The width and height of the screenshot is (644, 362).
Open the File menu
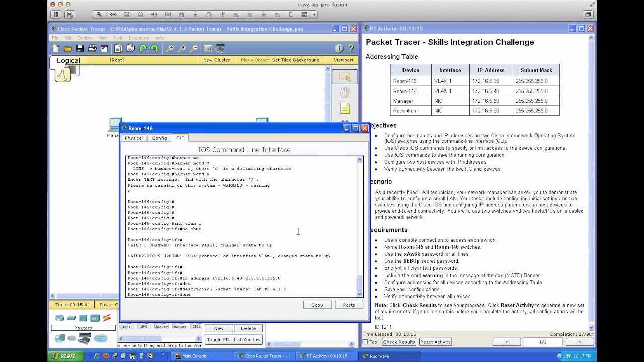[x=55, y=38]
